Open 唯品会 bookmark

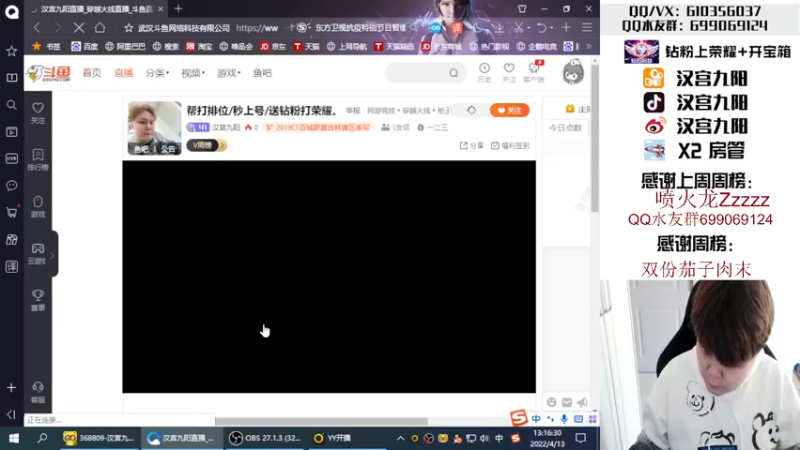point(236,46)
